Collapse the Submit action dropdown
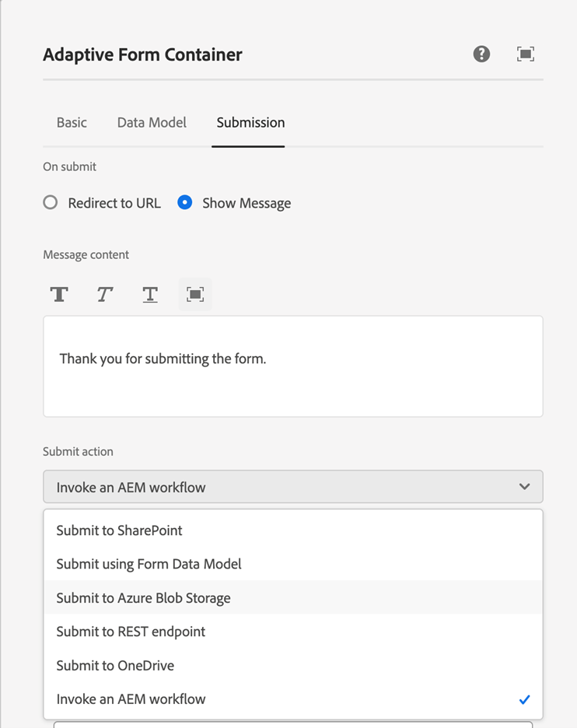Image resolution: width=577 pixels, height=728 pixels. (x=292, y=487)
